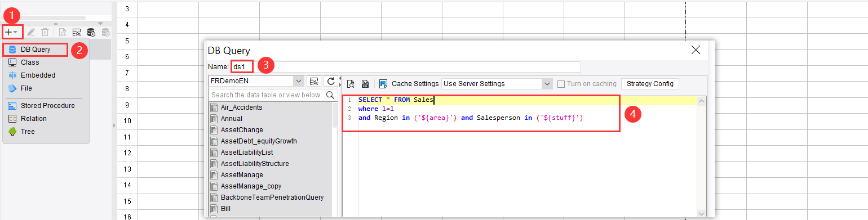Select the AssetManage table

click(242, 175)
